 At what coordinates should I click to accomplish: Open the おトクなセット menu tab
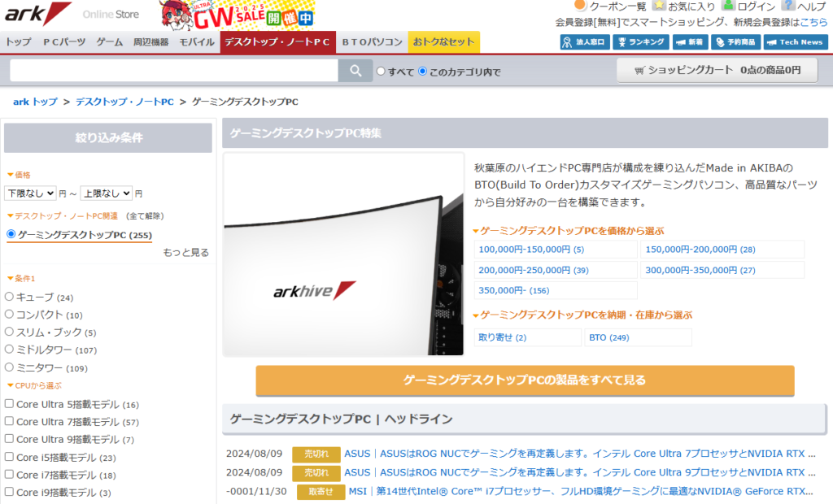(443, 42)
